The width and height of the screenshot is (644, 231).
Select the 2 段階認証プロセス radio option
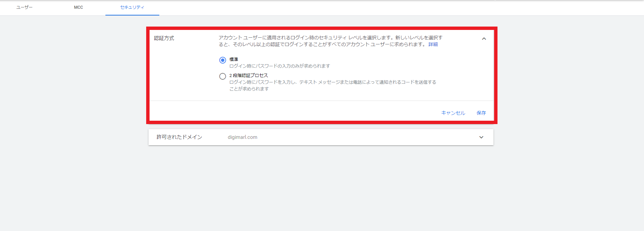[x=223, y=76]
